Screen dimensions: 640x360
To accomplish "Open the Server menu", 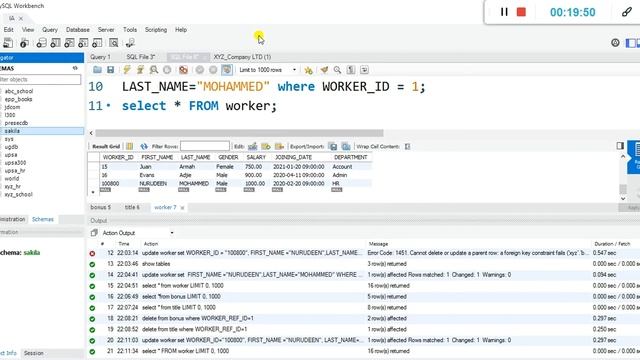I will coord(106,30).
